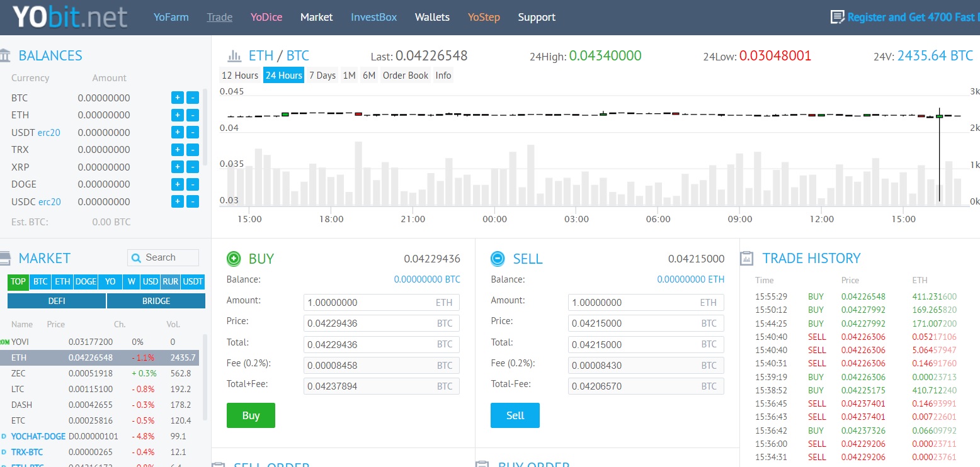980x467 pixels.
Task: Open the YoStep menu item
Action: coord(484,17)
